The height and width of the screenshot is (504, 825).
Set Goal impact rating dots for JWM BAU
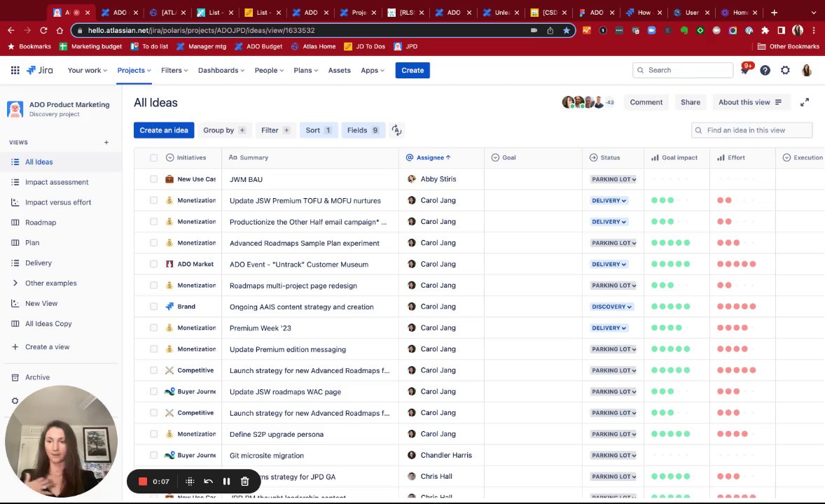(670, 179)
